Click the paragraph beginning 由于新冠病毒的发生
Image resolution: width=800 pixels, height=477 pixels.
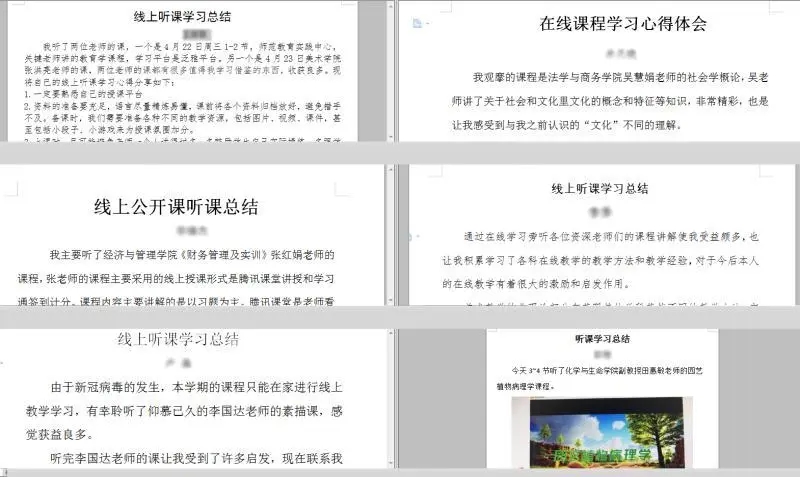196,383
